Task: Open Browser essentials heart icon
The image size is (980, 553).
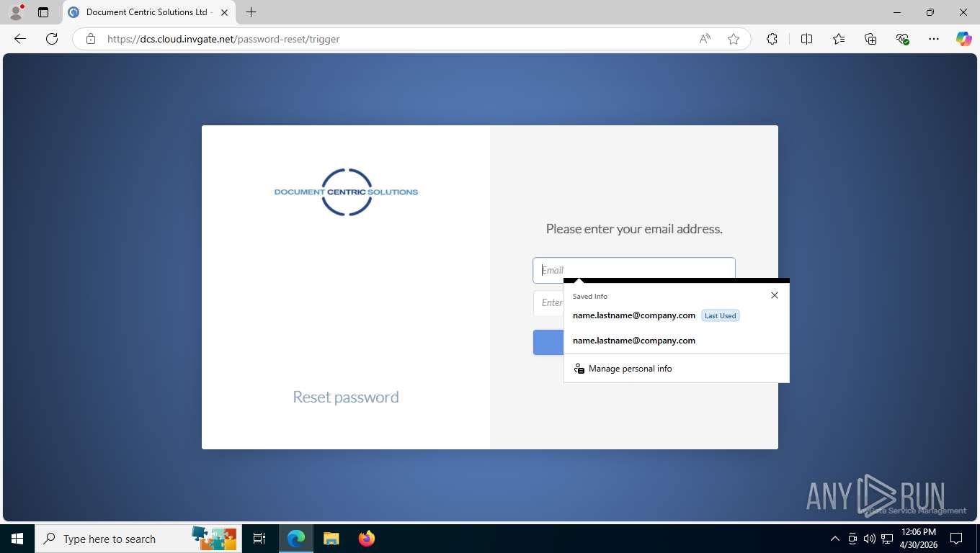Action: click(x=902, y=39)
